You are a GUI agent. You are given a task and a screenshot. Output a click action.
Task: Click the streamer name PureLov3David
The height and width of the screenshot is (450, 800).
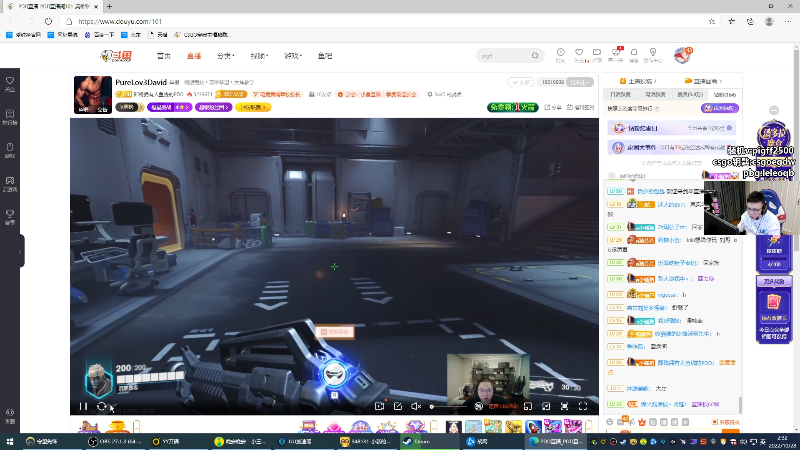[141, 82]
